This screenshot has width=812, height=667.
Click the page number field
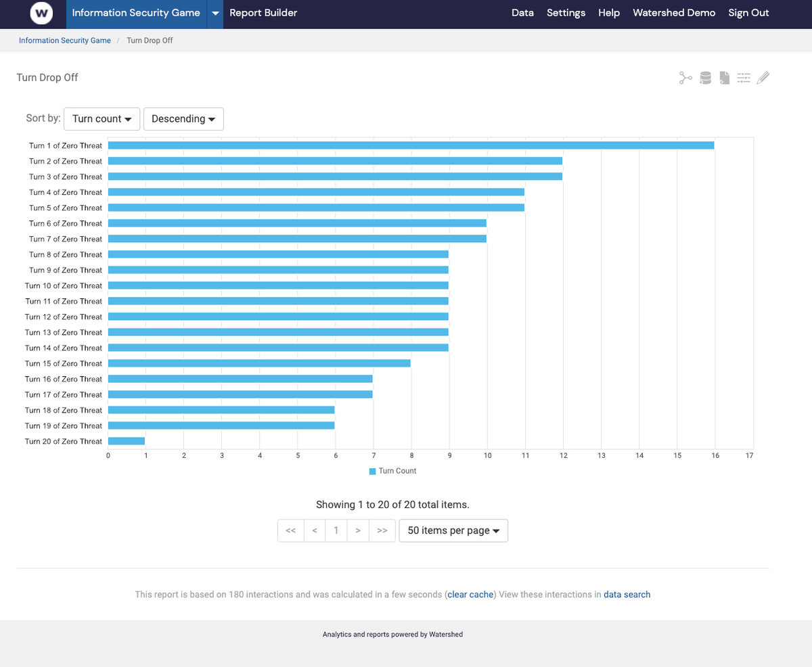336,530
